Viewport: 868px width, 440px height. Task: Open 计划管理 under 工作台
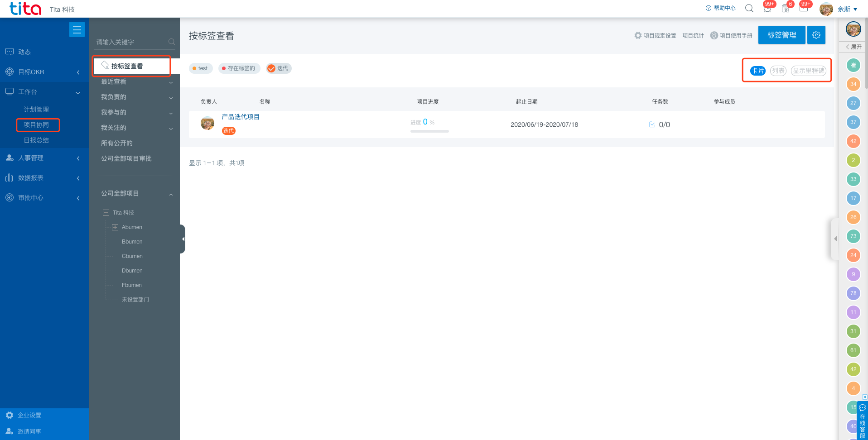click(36, 110)
